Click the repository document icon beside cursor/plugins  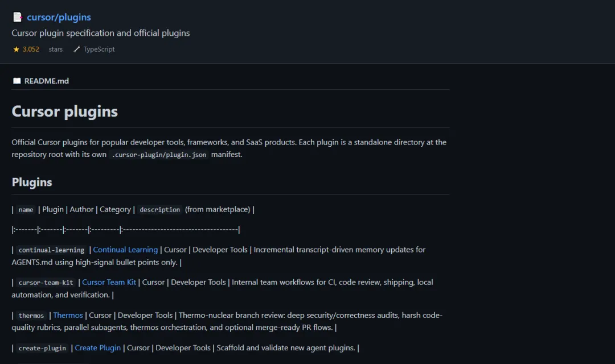click(x=17, y=17)
